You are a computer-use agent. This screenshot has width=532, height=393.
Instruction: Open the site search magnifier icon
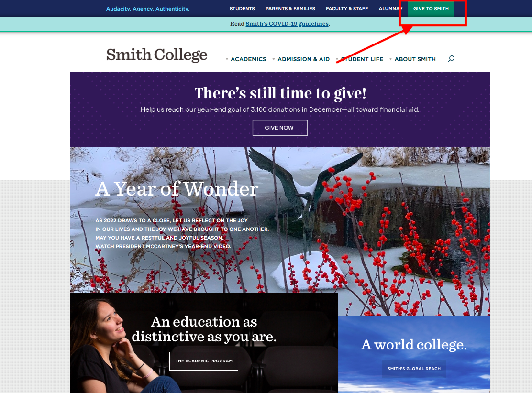(x=451, y=59)
